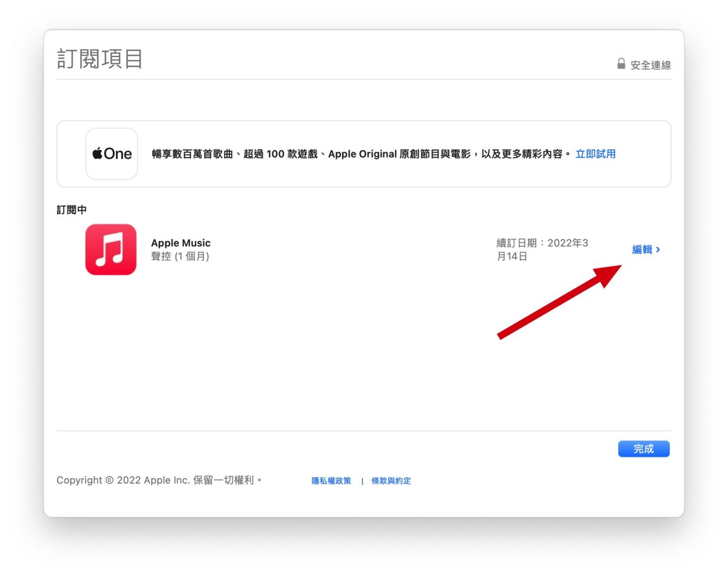Viewport: 728px width, 575px height.
Task: Click the Apple Music app icon
Action: [x=111, y=249]
